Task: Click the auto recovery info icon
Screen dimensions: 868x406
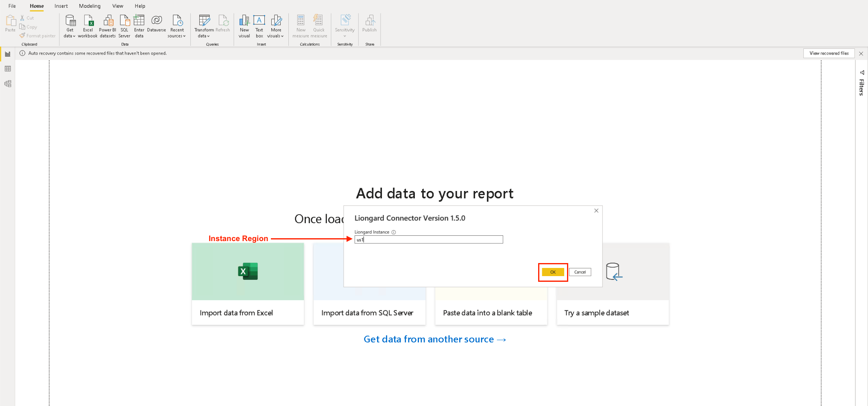Action: (22, 53)
